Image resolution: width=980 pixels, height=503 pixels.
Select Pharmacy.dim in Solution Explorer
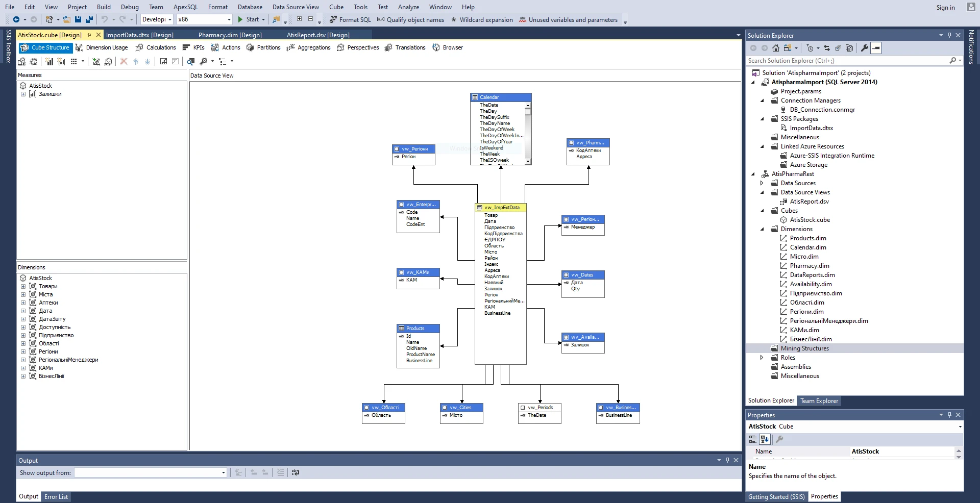click(810, 266)
